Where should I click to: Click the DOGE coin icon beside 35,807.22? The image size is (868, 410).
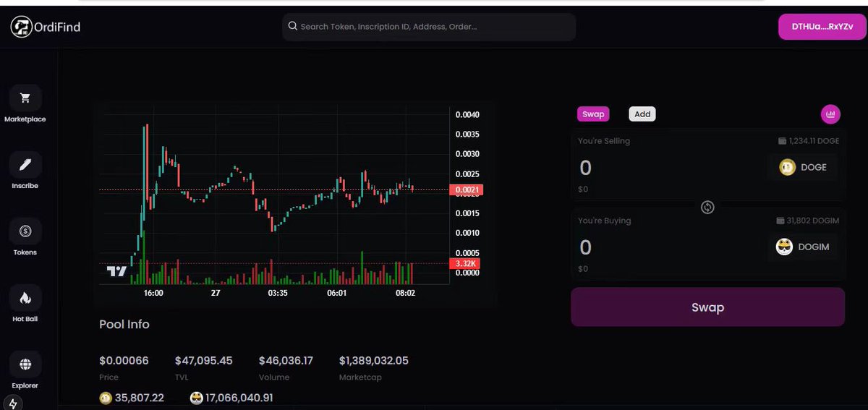click(106, 398)
